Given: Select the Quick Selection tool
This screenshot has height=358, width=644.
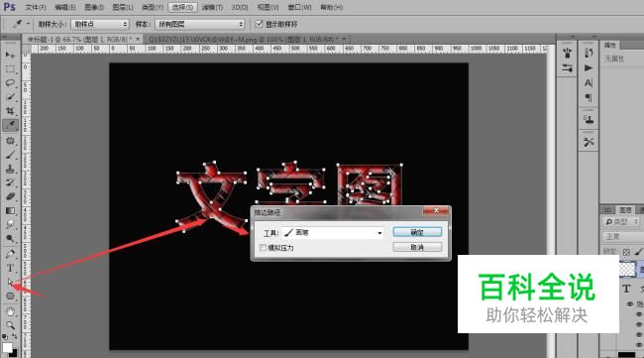Looking at the screenshot, I should pyautogui.click(x=10, y=97).
